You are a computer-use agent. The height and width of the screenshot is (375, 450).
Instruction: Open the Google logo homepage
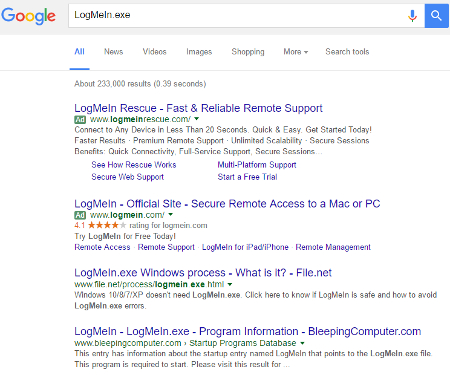click(28, 16)
